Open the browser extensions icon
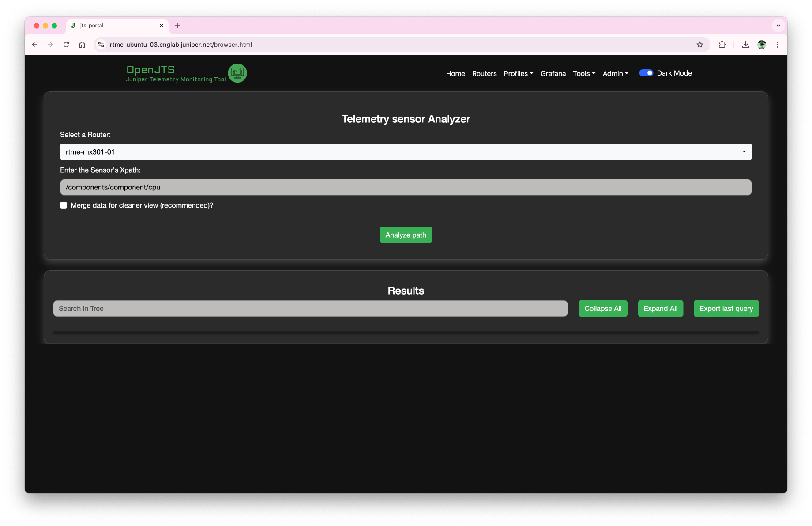Image resolution: width=812 pixels, height=526 pixels. (722, 45)
